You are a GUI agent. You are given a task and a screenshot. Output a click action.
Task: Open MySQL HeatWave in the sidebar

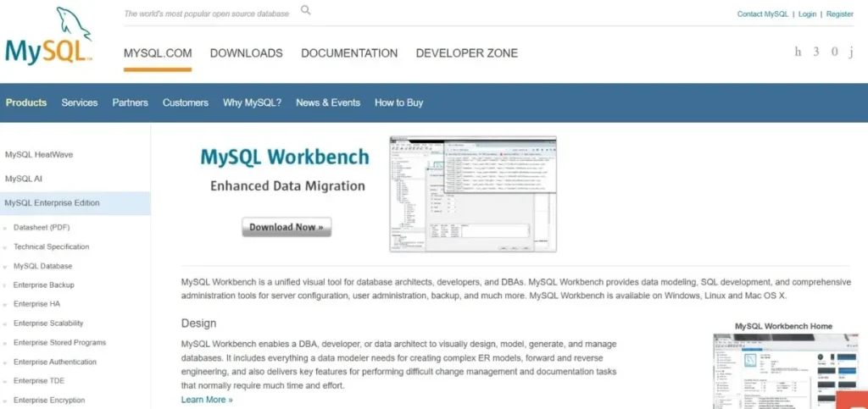(x=39, y=155)
